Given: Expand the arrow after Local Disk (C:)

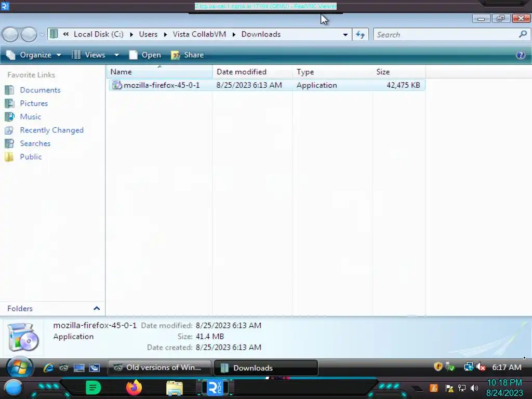Looking at the screenshot, I should click(131, 35).
